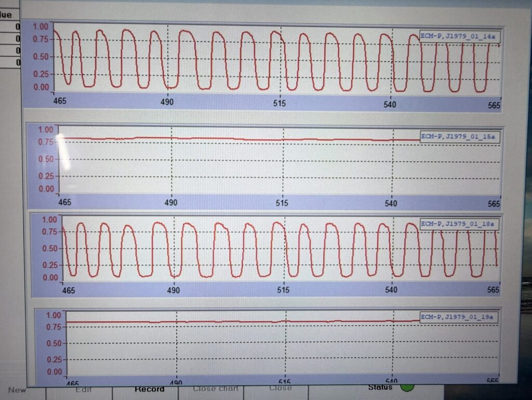This screenshot has width=532, height=400.
Task: Click the New button
Action: (17, 390)
